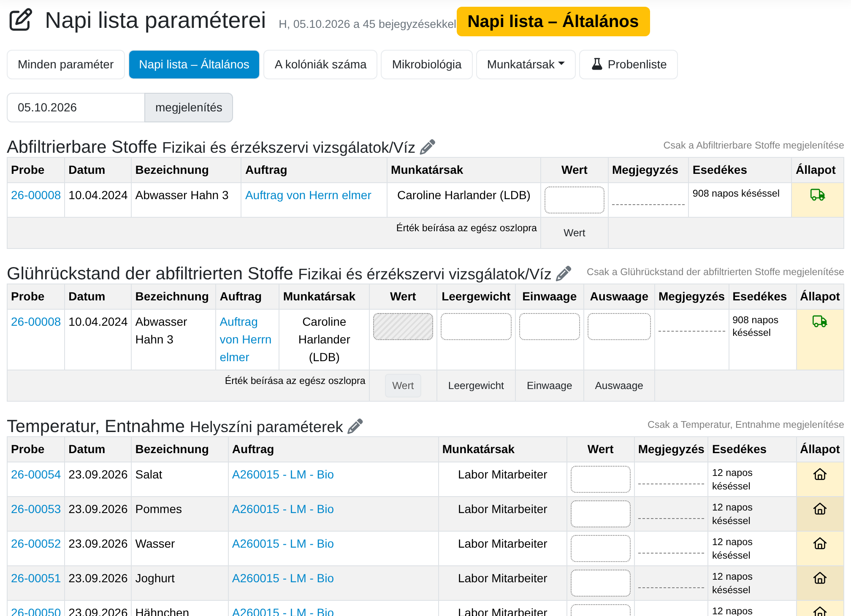This screenshot has width=851, height=616.
Task: Click the Wert column-fill button in Glührückstand footer
Action: click(x=403, y=386)
